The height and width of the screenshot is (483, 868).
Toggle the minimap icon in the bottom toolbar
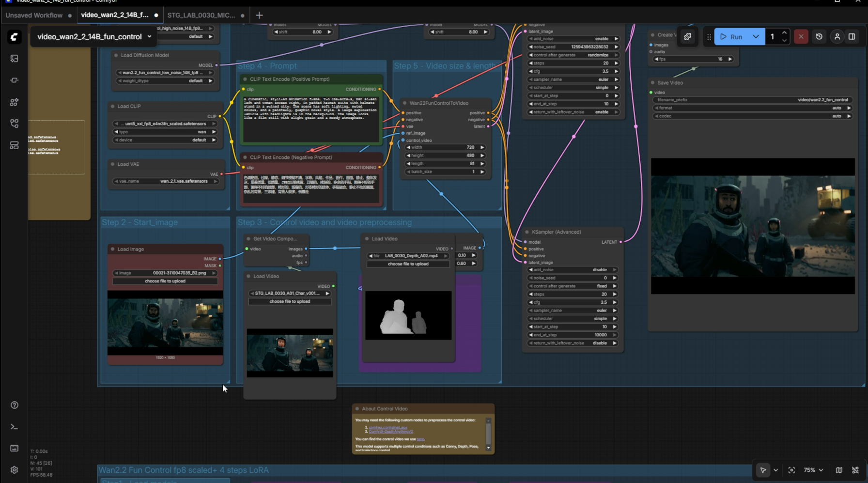coord(839,470)
